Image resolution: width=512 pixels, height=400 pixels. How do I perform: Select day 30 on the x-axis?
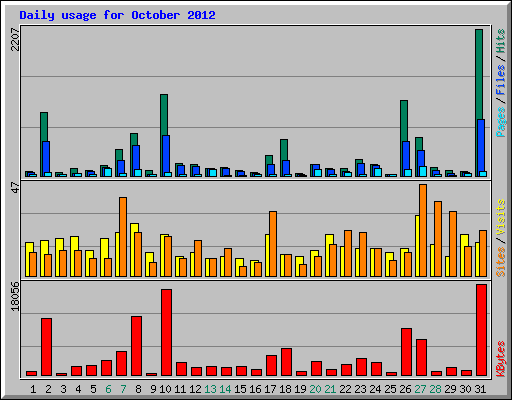tap(465, 389)
